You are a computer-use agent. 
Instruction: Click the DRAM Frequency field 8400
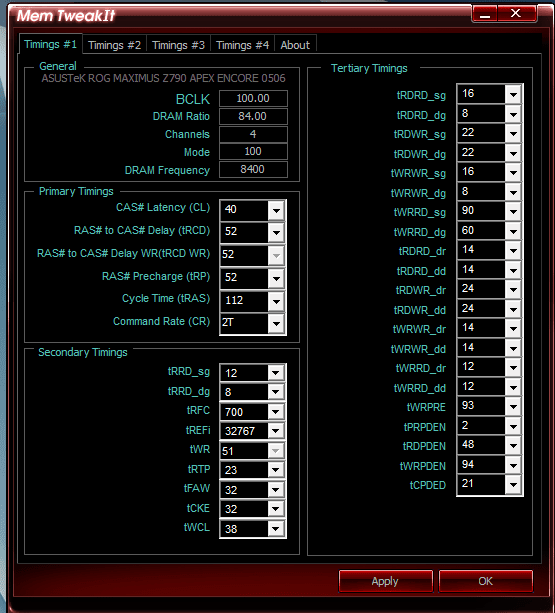253,169
